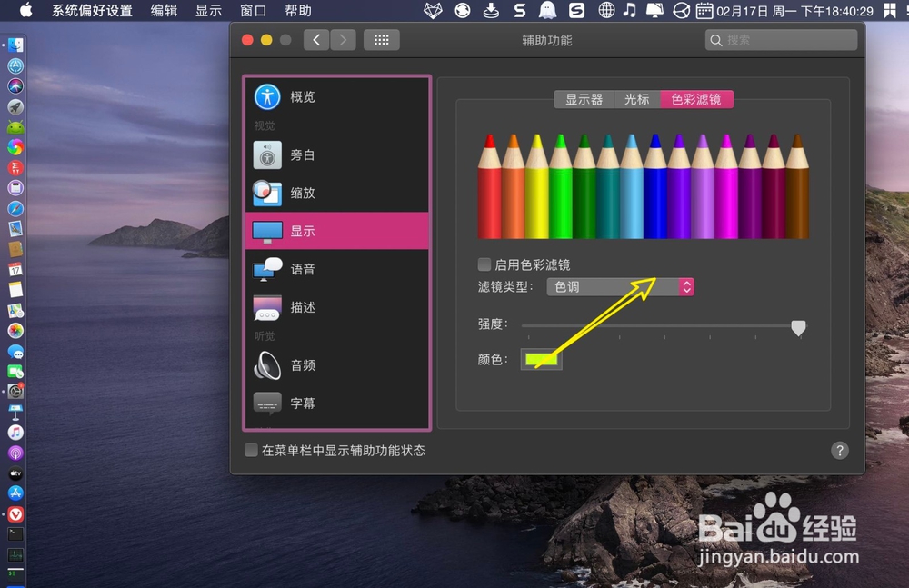Image resolution: width=909 pixels, height=588 pixels.
Task: Click the 显示 display icon in sidebar
Action: (267, 231)
